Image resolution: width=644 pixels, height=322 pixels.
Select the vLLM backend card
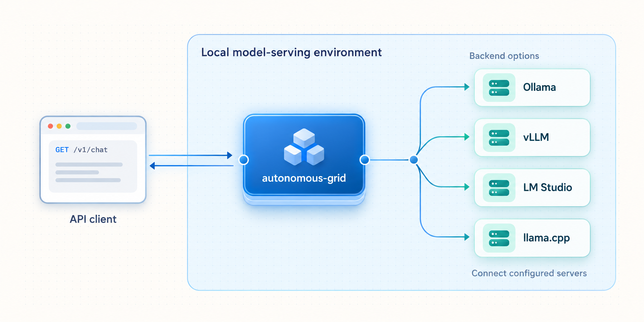click(532, 138)
